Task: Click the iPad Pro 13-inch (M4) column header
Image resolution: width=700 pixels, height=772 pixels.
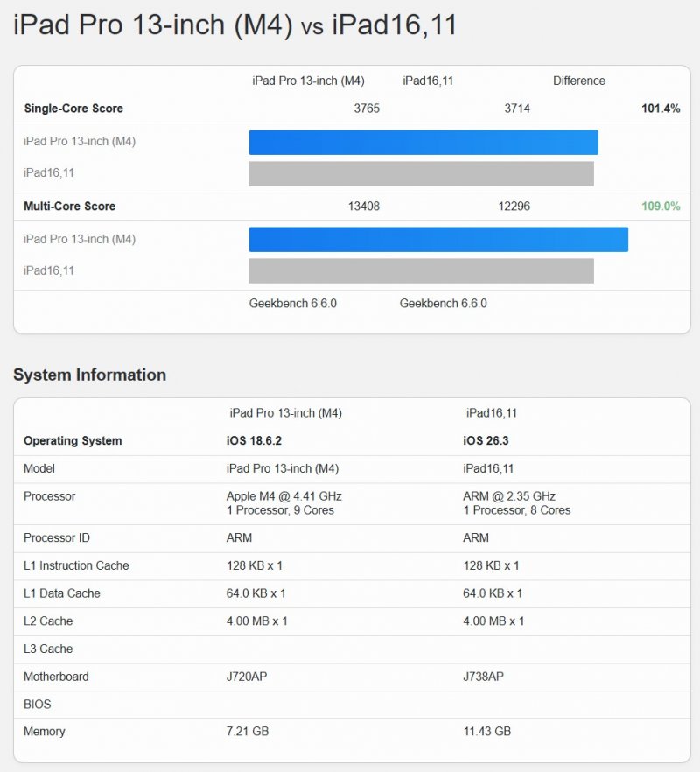Action: coord(308,81)
